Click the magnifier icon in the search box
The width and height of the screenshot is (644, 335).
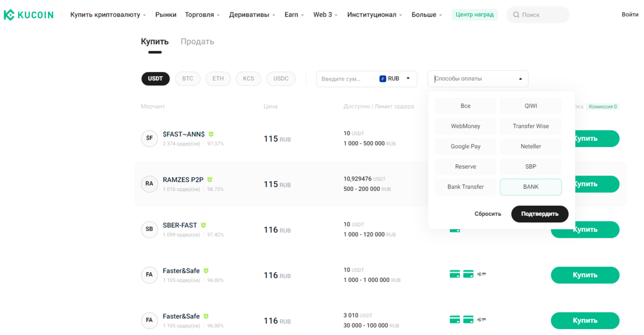[x=516, y=15]
